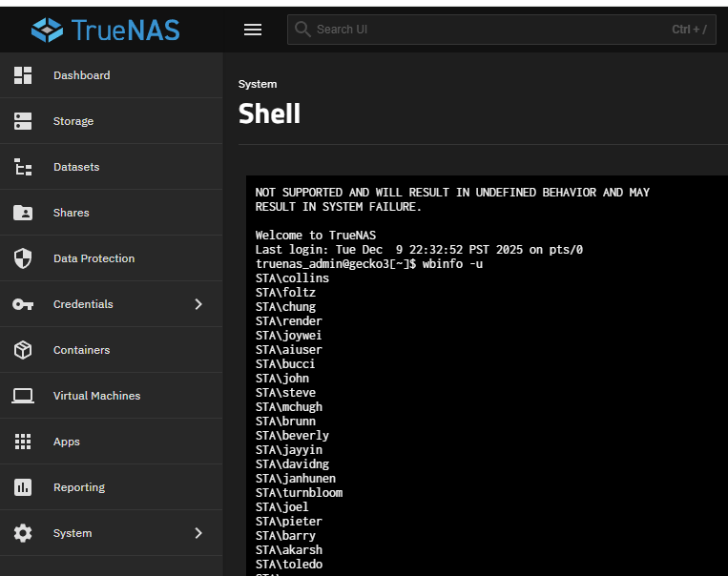Viewport: 728px width, 576px height.
Task: Click the STA\turnbloom terminal line
Action: [299, 493]
